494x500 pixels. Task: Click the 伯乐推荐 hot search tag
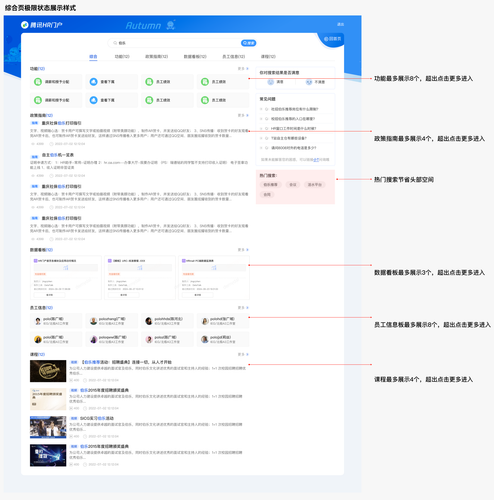pyautogui.click(x=270, y=185)
